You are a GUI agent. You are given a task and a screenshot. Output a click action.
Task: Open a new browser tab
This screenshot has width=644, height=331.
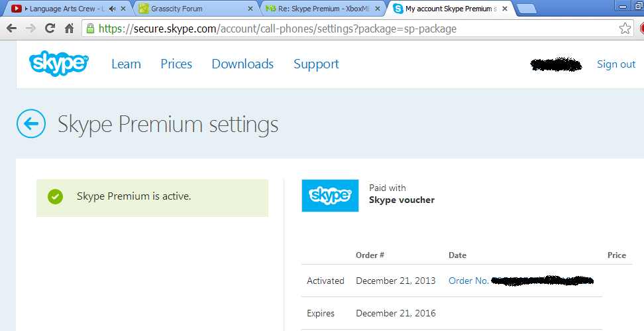(x=526, y=9)
